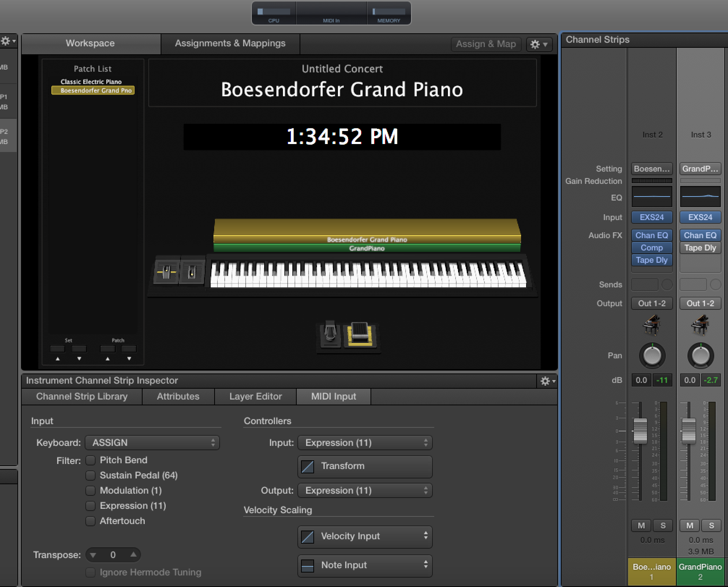The image size is (728, 587).
Task: Increase the Transpose value
Action: pos(134,554)
